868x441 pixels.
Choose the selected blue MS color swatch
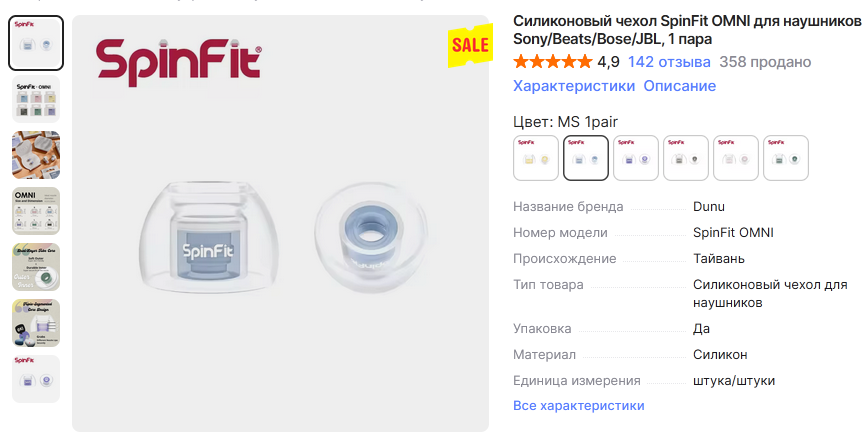(x=586, y=158)
